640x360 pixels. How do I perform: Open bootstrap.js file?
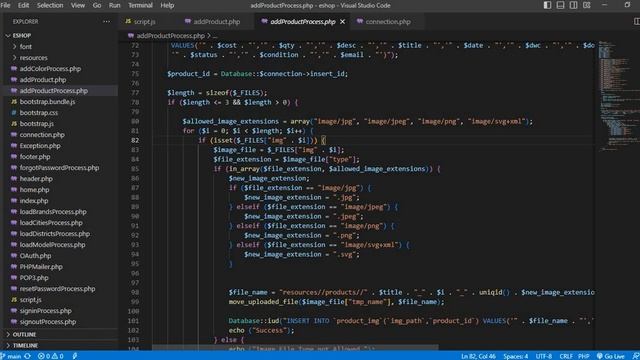point(37,124)
